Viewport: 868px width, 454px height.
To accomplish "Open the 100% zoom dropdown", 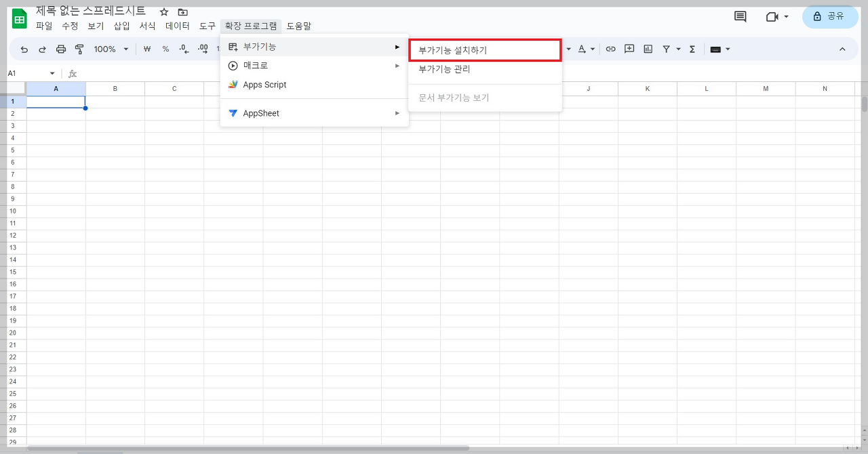I will [111, 49].
